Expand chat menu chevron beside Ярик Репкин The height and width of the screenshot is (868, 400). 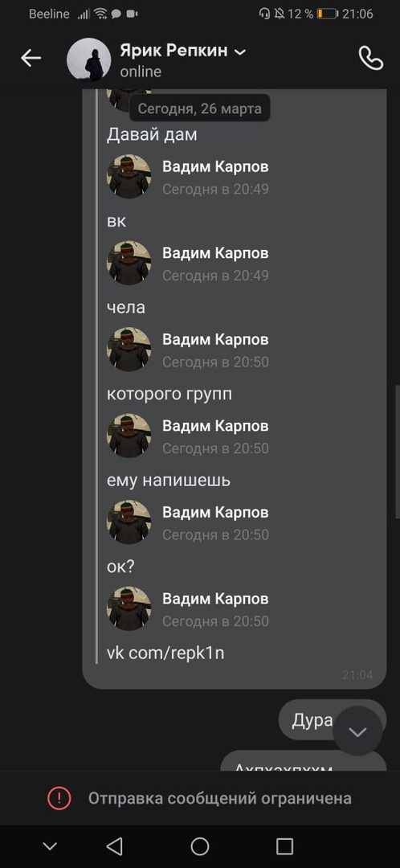pos(240,52)
